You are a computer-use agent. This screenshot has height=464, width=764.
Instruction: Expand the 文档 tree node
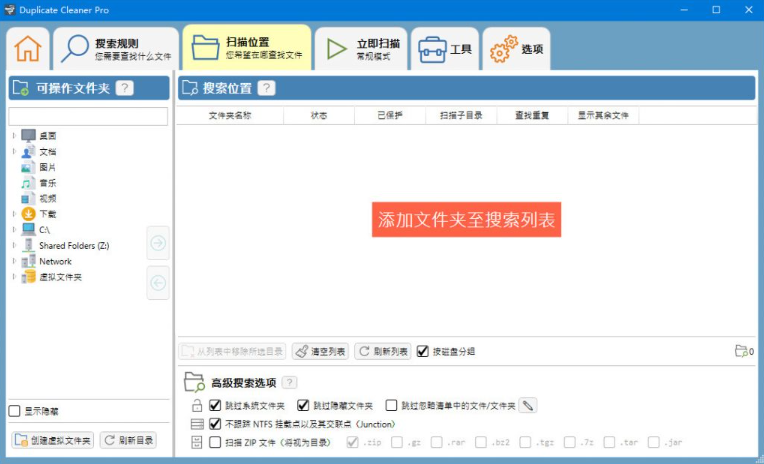click(14, 152)
